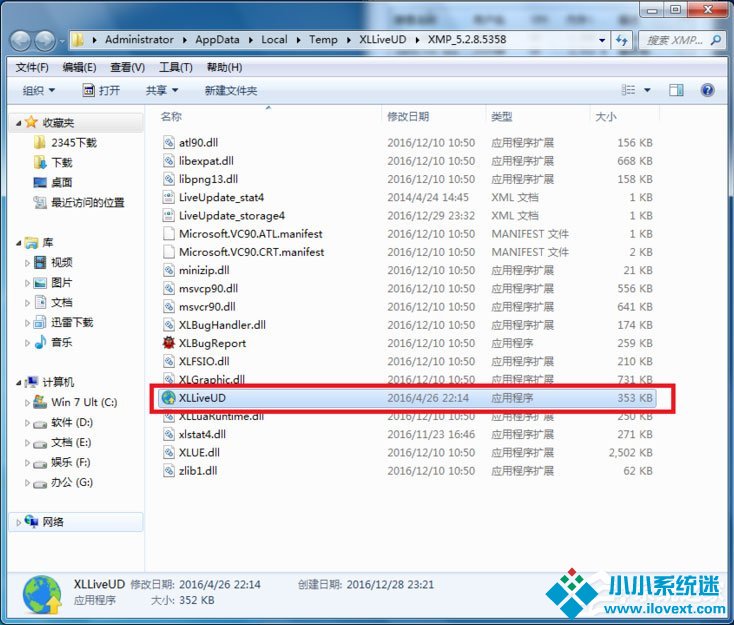Image resolution: width=734 pixels, height=625 pixels.
Task: Click the change view icon
Action: [628, 90]
